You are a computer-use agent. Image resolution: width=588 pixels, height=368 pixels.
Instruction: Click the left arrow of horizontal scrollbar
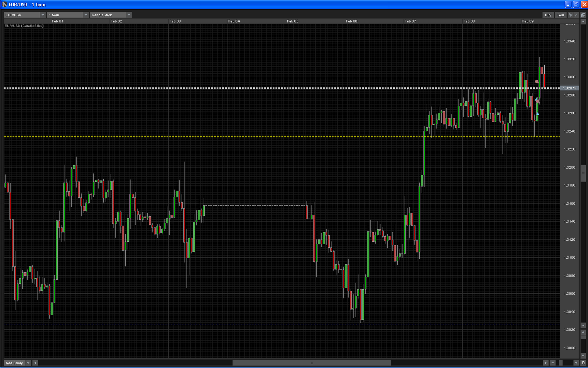coord(35,363)
